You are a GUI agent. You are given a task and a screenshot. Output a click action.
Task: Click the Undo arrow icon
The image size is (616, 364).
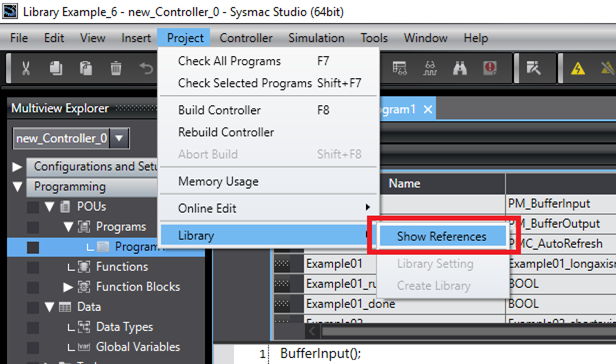click(x=146, y=68)
